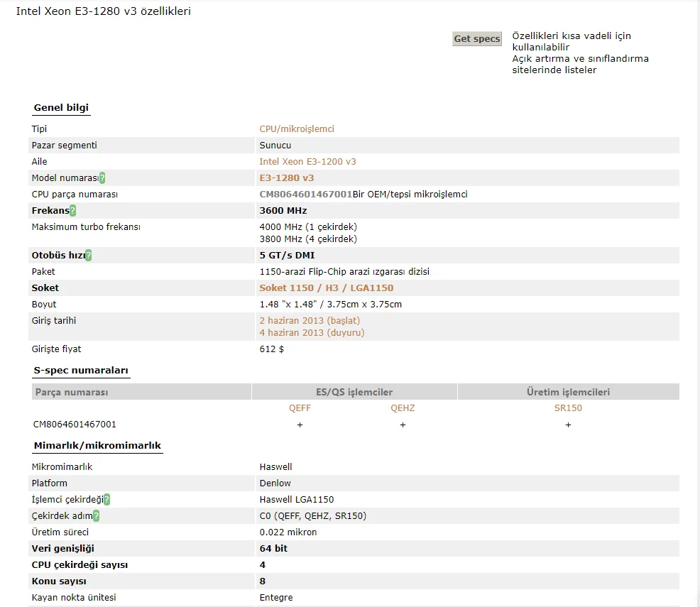This screenshot has width=700, height=607.
Task: Open help icon next to Çekirdek adım
Action: click(x=96, y=516)
